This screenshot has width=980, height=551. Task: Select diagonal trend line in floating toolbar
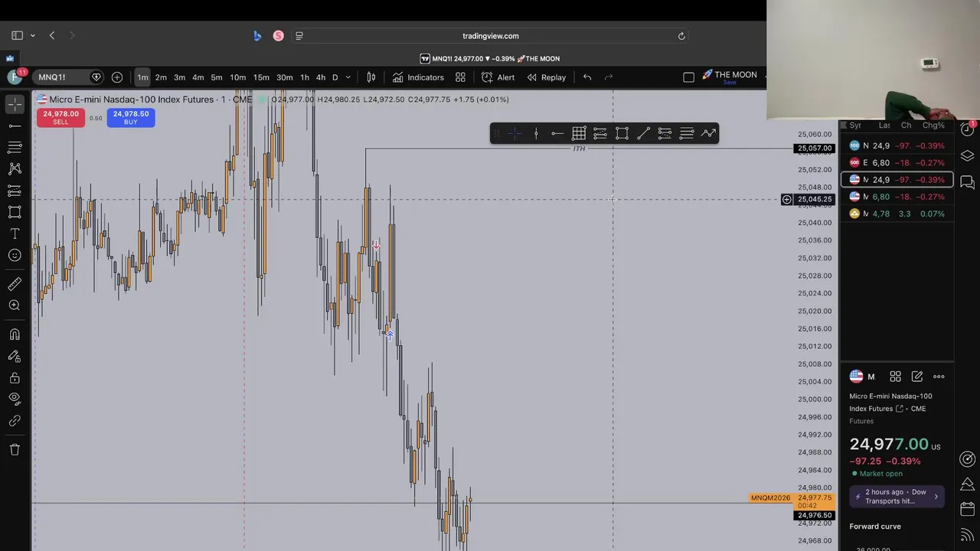pos(643,134)
